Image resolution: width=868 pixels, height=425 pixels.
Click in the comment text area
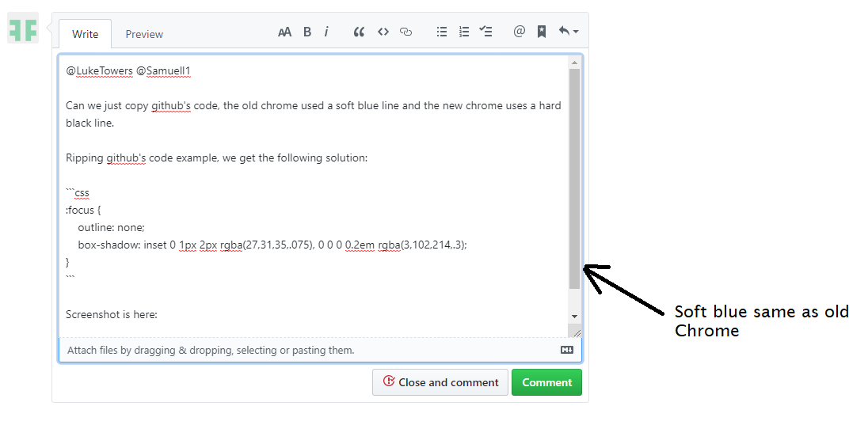(314, 196)
